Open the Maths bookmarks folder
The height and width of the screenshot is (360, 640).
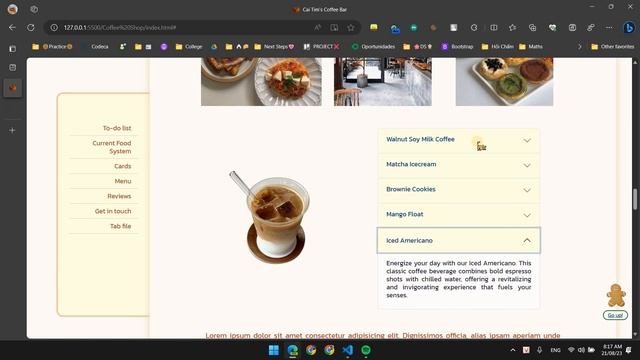pyautogui.click(x=531, y=47)
